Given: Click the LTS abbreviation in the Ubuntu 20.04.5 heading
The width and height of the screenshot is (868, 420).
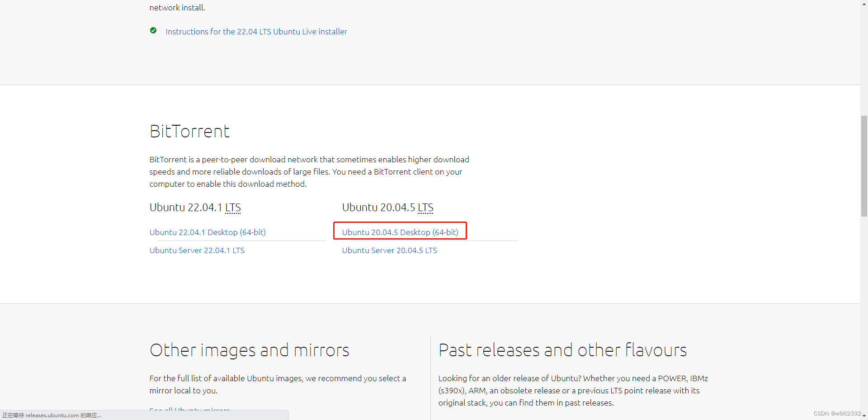Looking at the screenshot, I should pyautogui.click(x=425, y=208).
